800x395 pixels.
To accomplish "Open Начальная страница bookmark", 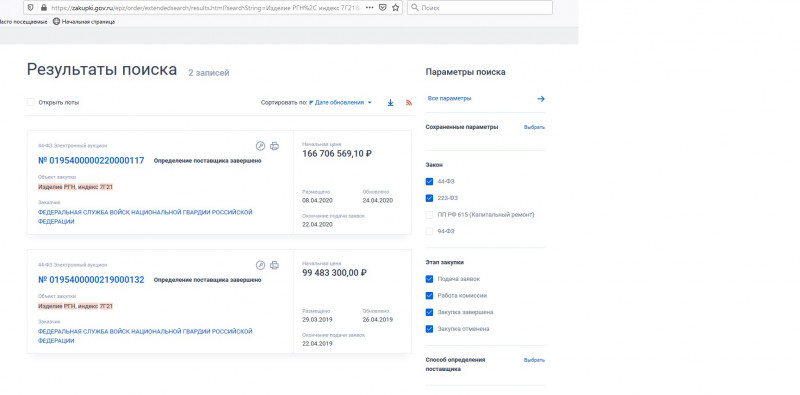I will click(84, 22).
